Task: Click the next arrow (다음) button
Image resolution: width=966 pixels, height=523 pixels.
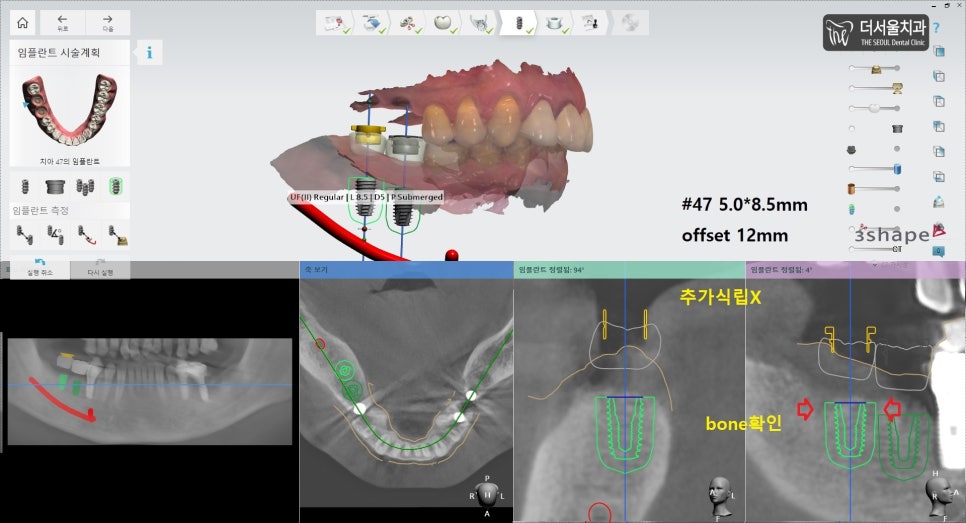Action: click(108, 23)
